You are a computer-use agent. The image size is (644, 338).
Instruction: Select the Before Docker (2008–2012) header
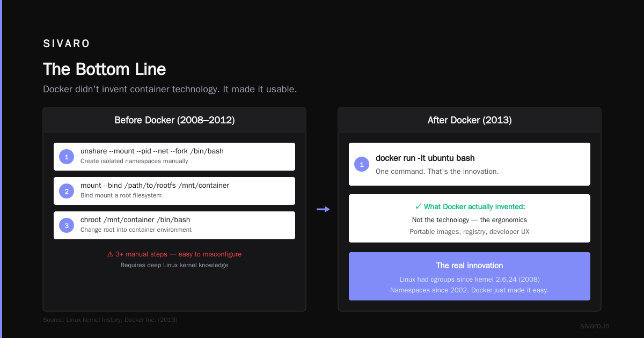pyautogui.click(x=174, y=120)
